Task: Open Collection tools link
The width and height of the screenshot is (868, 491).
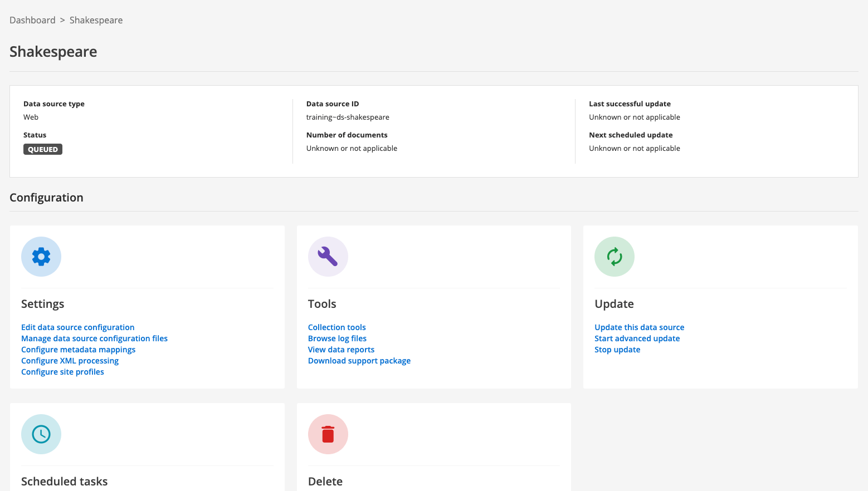Action: (337, 327)
